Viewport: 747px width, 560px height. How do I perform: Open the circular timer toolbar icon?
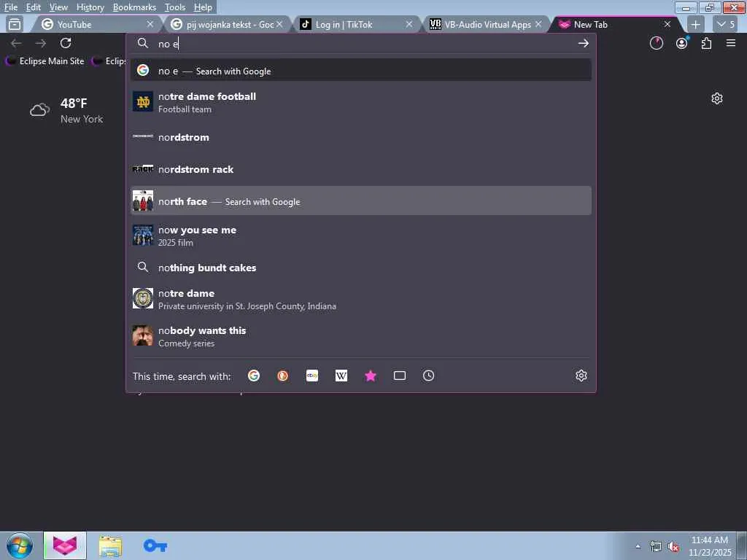(x=657, y=43)
